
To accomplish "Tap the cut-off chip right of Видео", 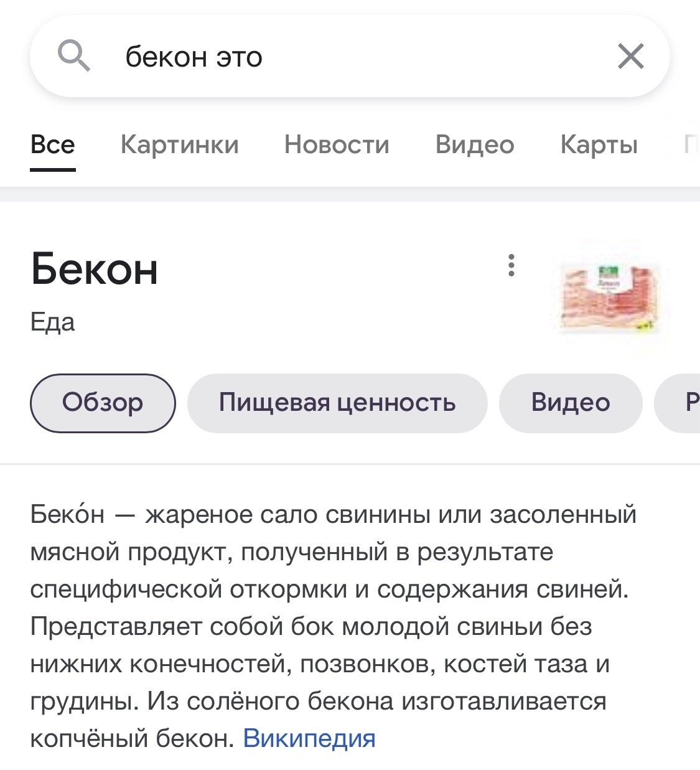I will [x=684, y=403].
